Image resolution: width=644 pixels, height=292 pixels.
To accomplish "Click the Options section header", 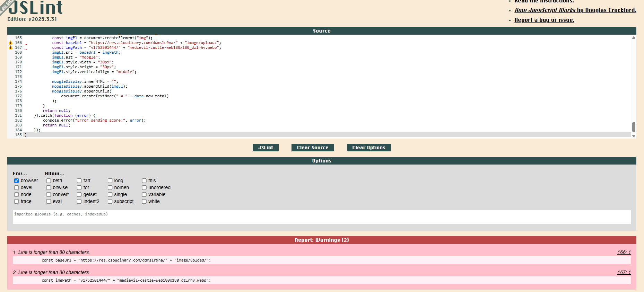I will [x=322, y=161].
